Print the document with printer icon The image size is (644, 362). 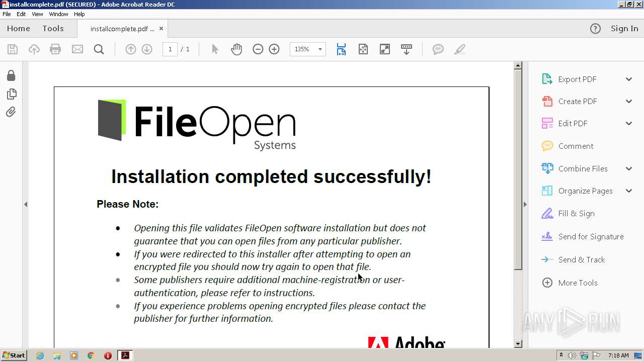click(55, 49)
